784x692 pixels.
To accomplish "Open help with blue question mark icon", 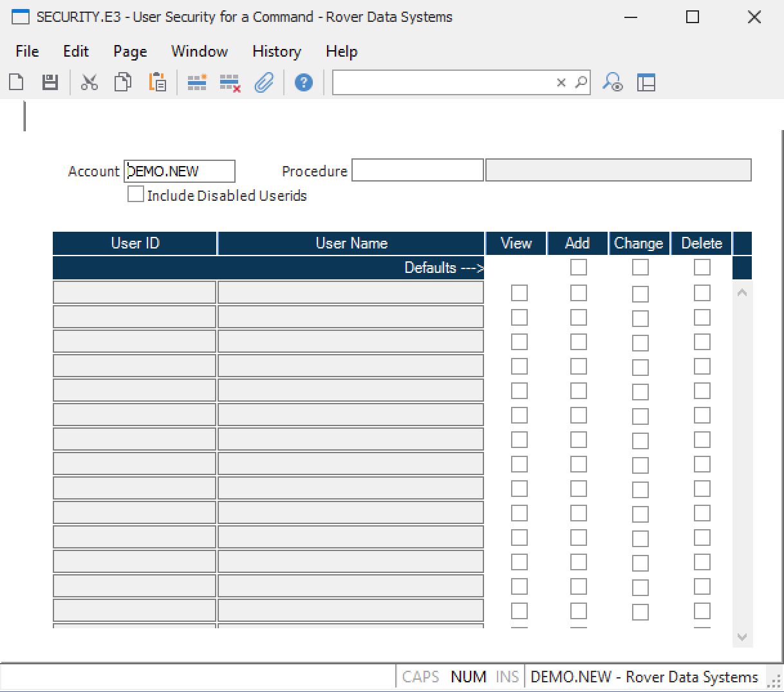I will [x=303, y=82].
